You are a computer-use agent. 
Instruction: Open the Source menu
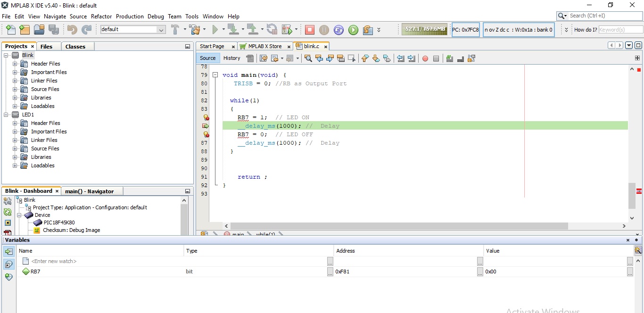pos(78,16)
